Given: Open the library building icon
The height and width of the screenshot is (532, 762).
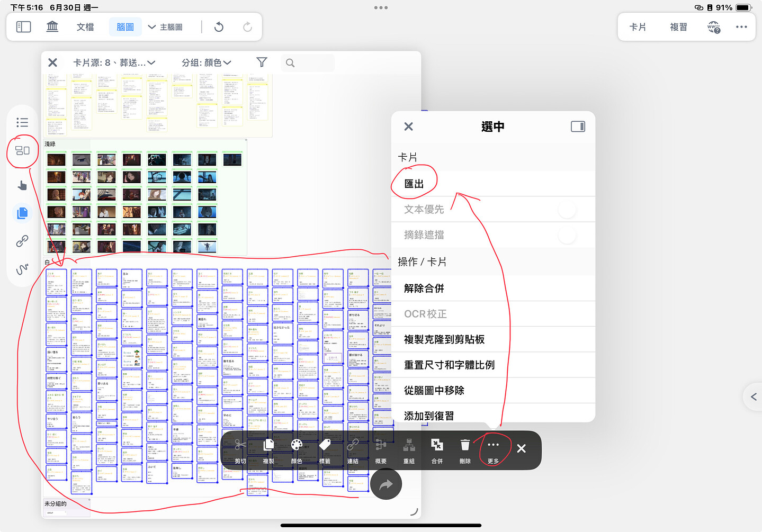Looking at the screenshot, I should click(x=52, y=26).
